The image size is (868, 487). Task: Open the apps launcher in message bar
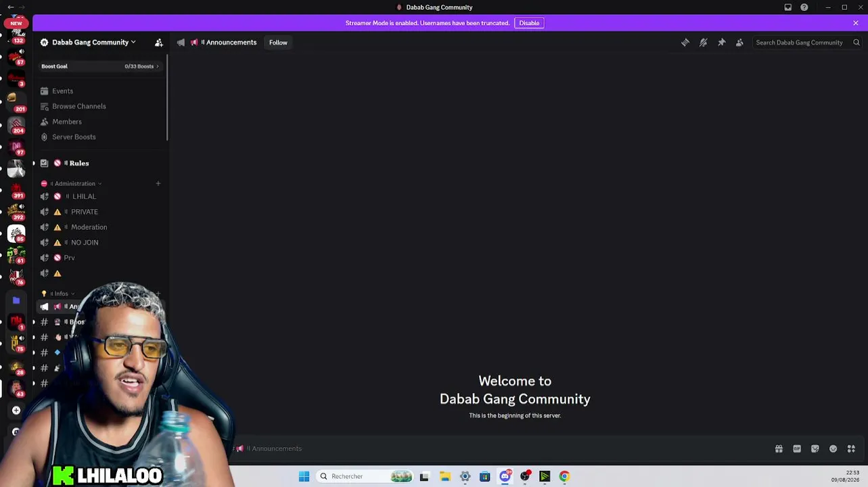851,448
